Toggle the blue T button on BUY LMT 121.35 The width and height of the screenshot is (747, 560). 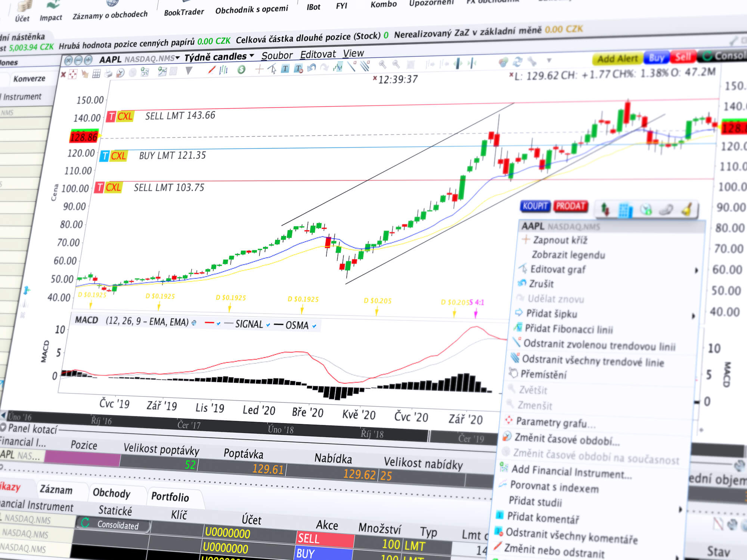105,156
